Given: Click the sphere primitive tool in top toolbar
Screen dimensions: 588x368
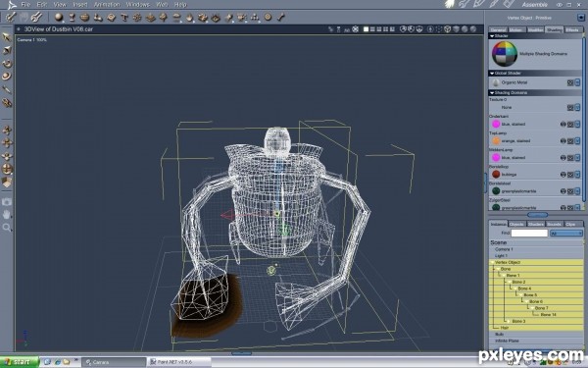Looking at the screenshot, I should click(x=59, y=17).
